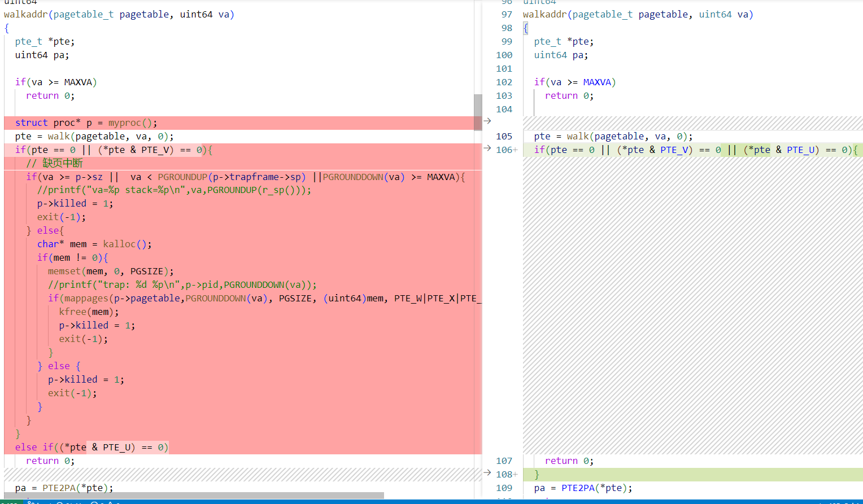The width and height of the screenshot is (863, 504).
Task: Click the 'if(mappages(p->pagetable' line
Action: point(264,299)
